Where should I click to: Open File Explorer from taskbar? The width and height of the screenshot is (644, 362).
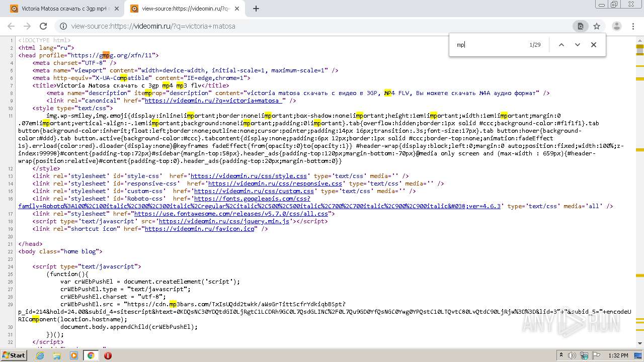[x=57, y=355]
